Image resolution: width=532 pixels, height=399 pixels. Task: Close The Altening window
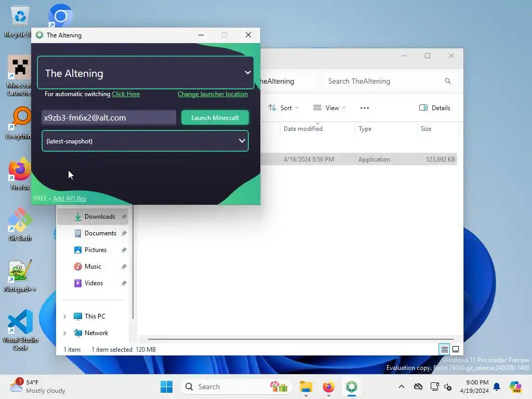(248, 35)
